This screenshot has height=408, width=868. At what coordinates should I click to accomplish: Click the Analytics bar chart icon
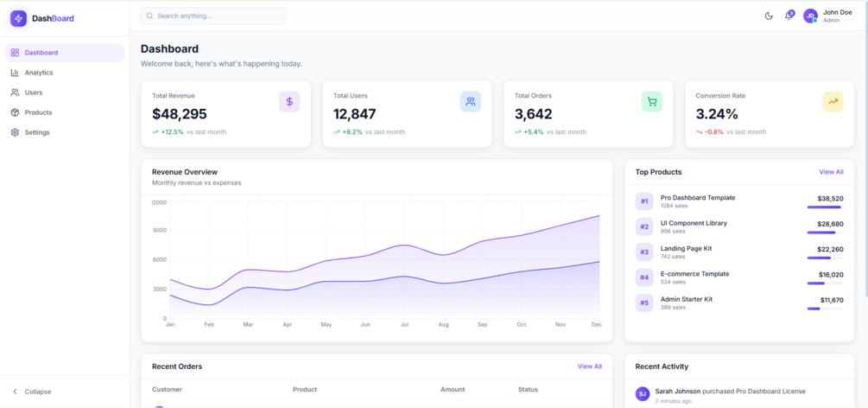[15, 73]
